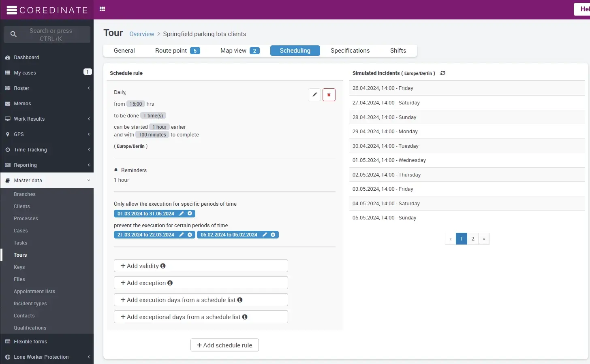Follow the Overview breadcrumb link
Viewport: 590px width, 364px height.
click(x=141, y=34)
